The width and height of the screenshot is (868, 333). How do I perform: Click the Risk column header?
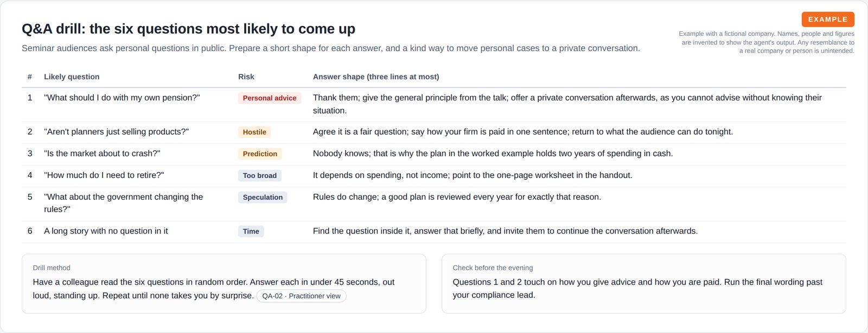pyautogui.click(x=246, y=77)
